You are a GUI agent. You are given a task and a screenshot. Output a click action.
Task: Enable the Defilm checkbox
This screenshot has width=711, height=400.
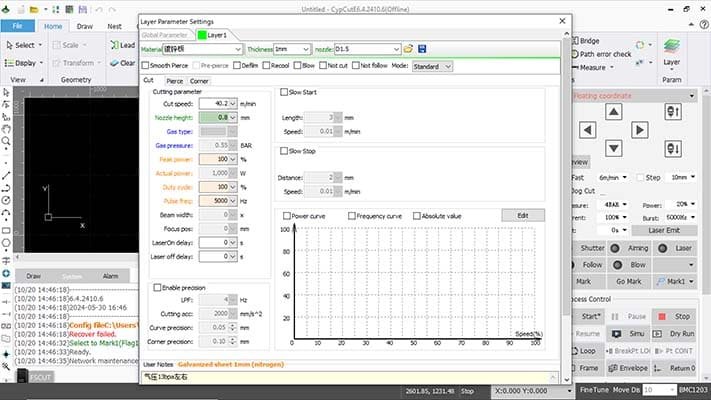pyautogui.click(x=237, y=66)
